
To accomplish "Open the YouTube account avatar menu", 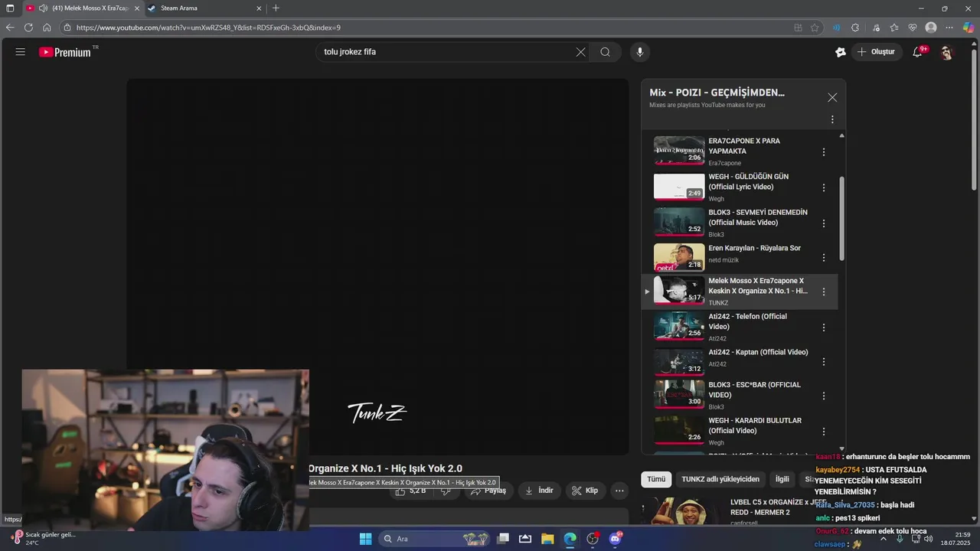I will (946, 52).
